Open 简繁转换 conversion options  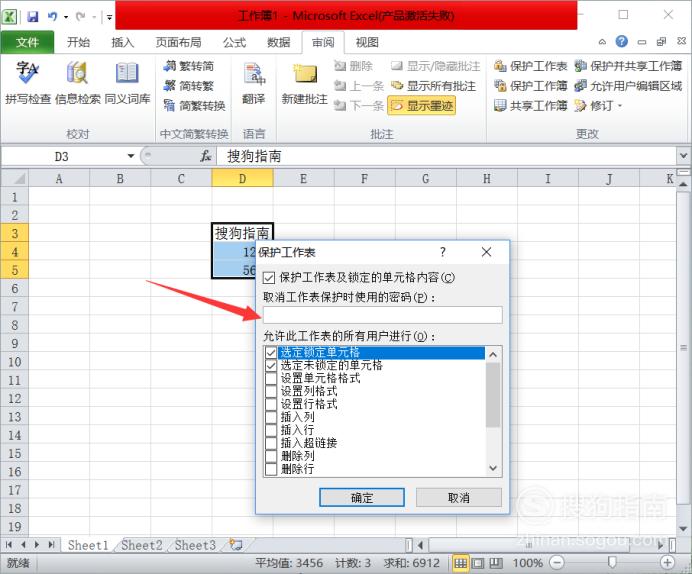coord(194,105)
